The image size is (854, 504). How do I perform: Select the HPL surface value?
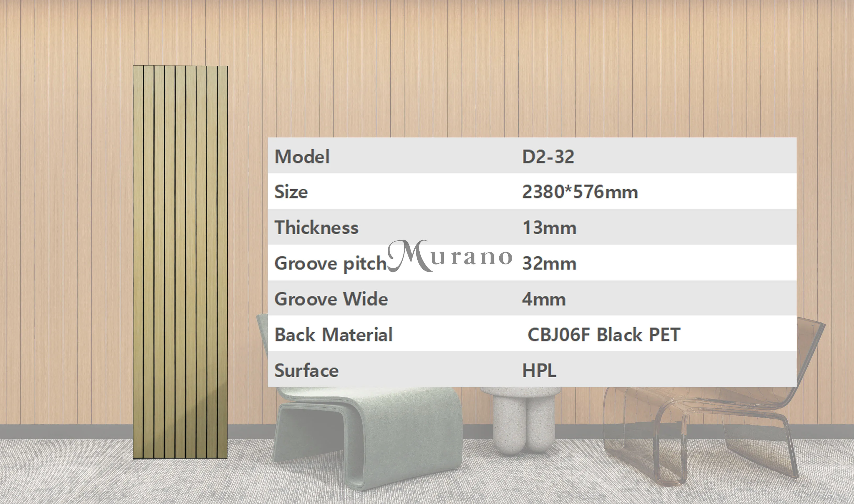539,370
